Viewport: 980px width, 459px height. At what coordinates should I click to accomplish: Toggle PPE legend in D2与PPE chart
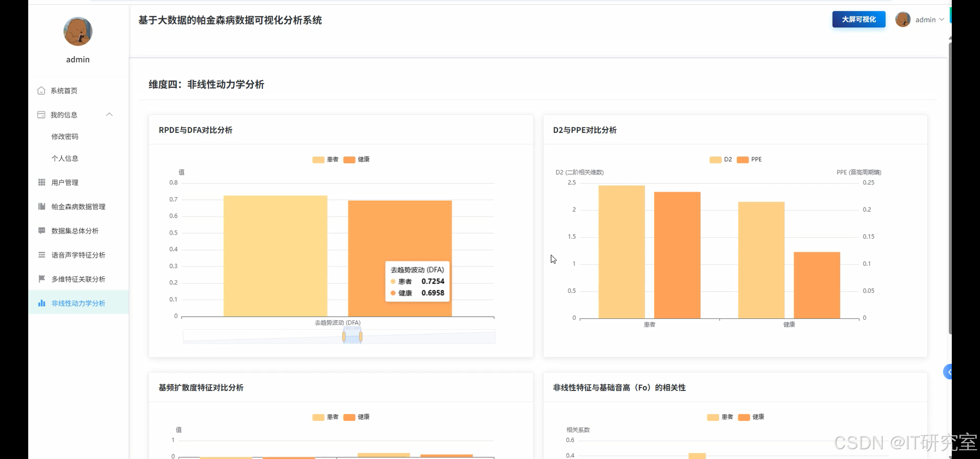pos(749,159)
